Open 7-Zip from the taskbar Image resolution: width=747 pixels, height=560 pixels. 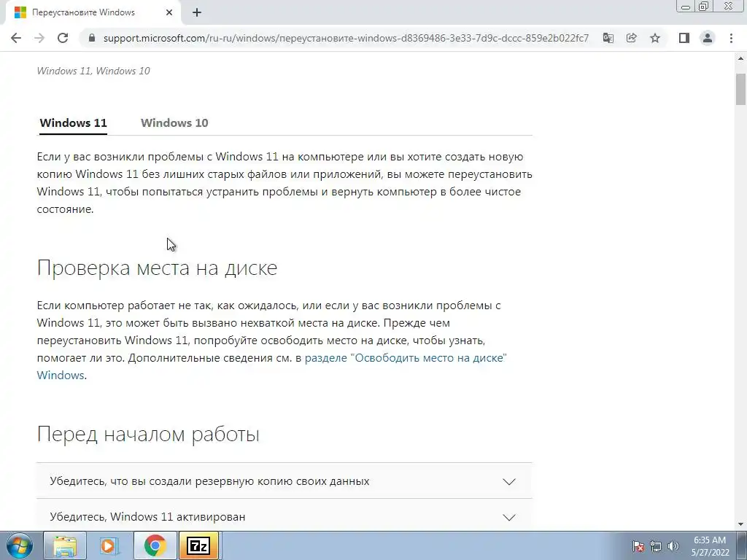pyautogui.click(x=198, y=545)
